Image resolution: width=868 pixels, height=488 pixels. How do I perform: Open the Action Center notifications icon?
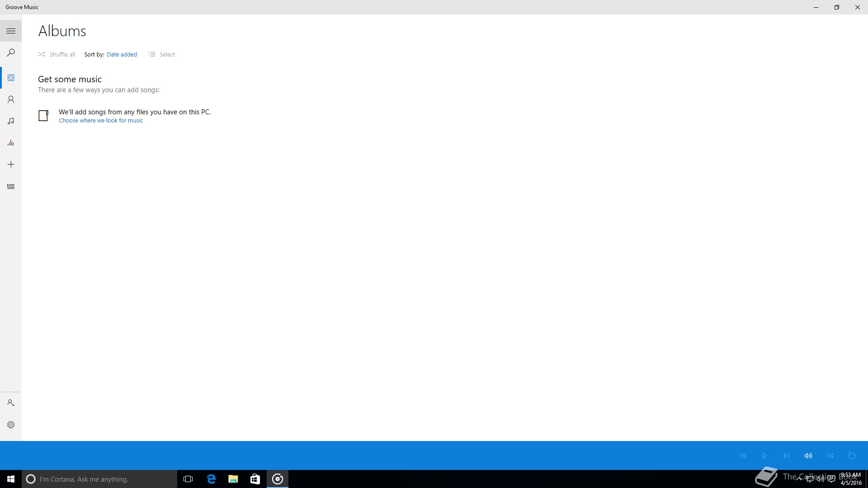(831, 479)
